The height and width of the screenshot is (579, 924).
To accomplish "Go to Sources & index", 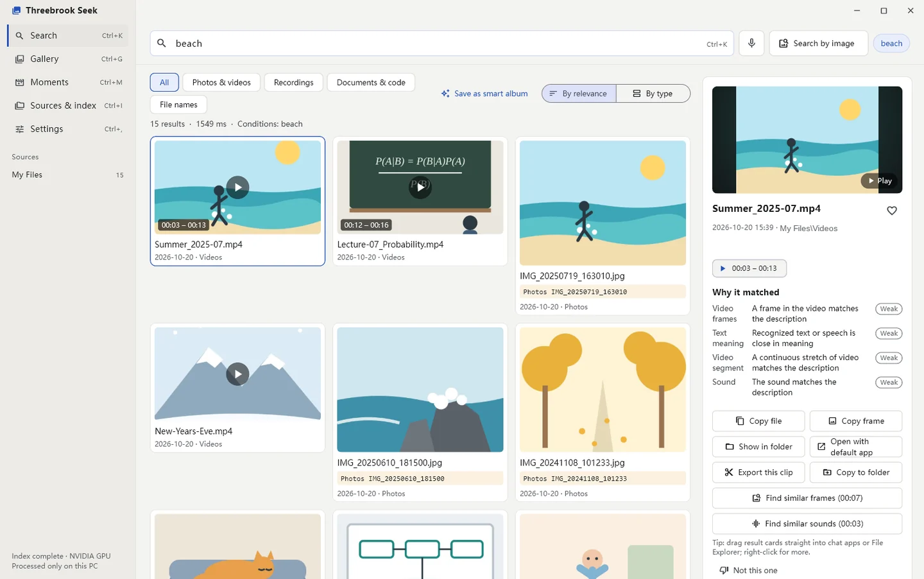I will (68, 105).
